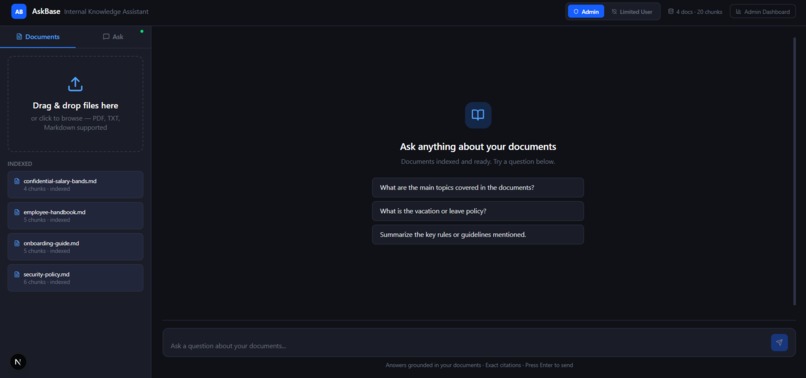This screenshot has height=378, width=806.
Task: Open the Ask tab
Action: click(x=113, y=37)
